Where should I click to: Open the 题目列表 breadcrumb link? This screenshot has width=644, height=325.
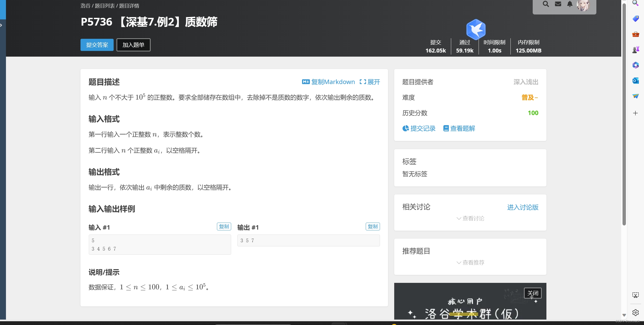(x=105, y=6)
